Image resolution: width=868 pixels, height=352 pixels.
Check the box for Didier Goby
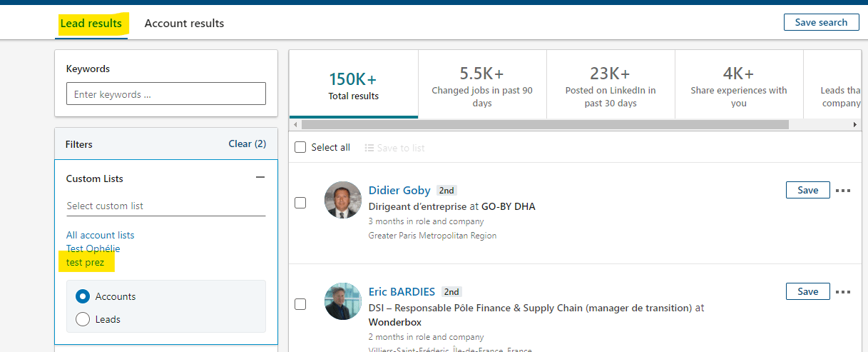pyautogui.click(x=300, y=203)
